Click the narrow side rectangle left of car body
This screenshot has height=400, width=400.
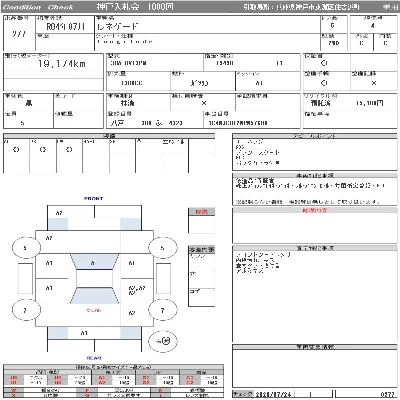click(x=25, y=279)
